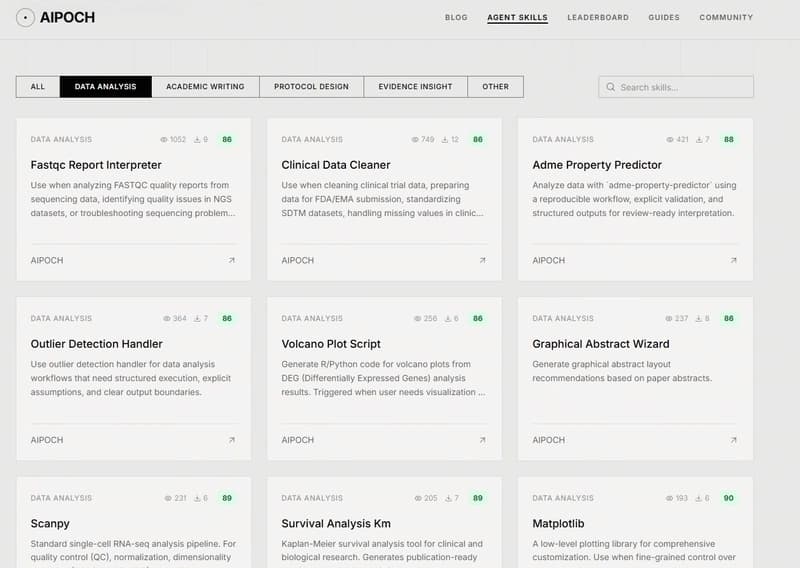Click download icon on Graphical Abstract Wizard
800x568 pixels.
[699, 318]
